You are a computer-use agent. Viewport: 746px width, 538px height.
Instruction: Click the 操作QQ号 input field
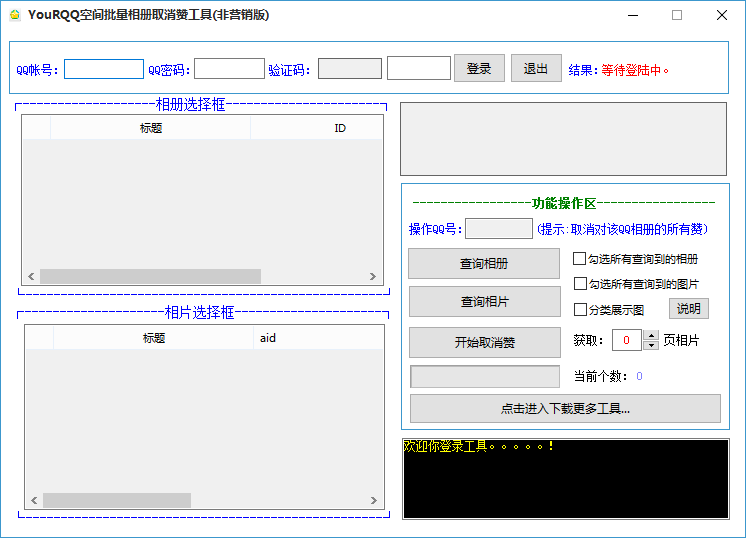tap(499, 229)
